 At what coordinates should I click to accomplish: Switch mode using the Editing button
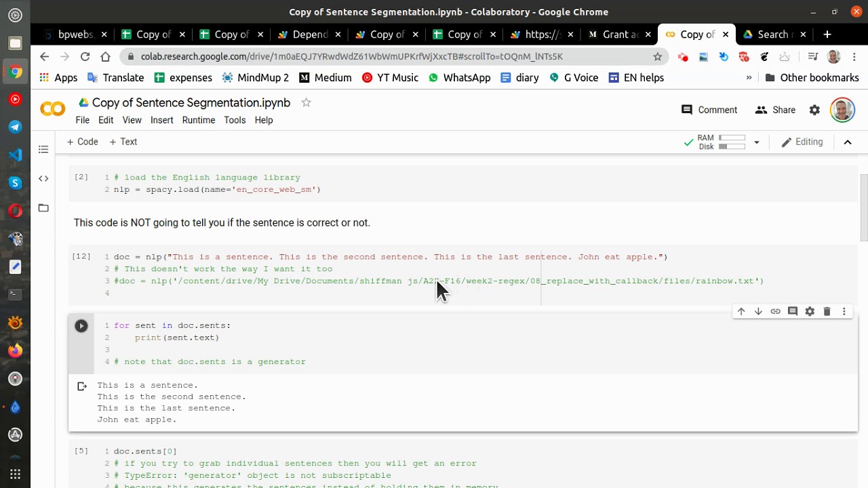pos(802,142)
